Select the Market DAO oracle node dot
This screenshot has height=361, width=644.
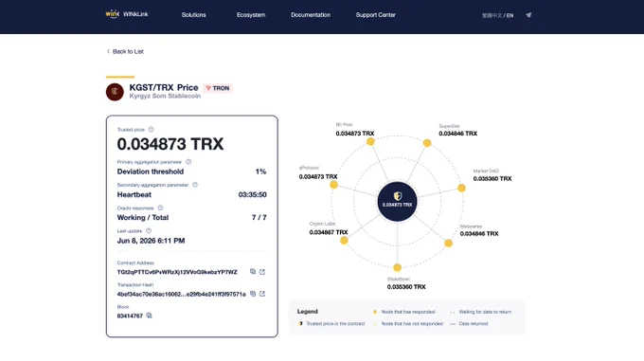tap(461, 188)
